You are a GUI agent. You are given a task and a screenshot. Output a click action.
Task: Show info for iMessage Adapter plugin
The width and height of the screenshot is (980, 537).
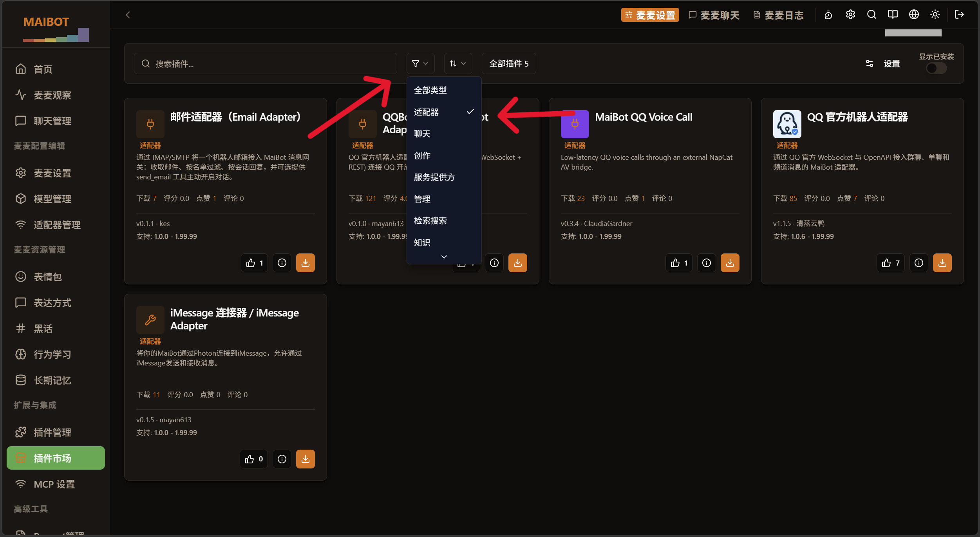pyautogui.click(x=282, y=459)
